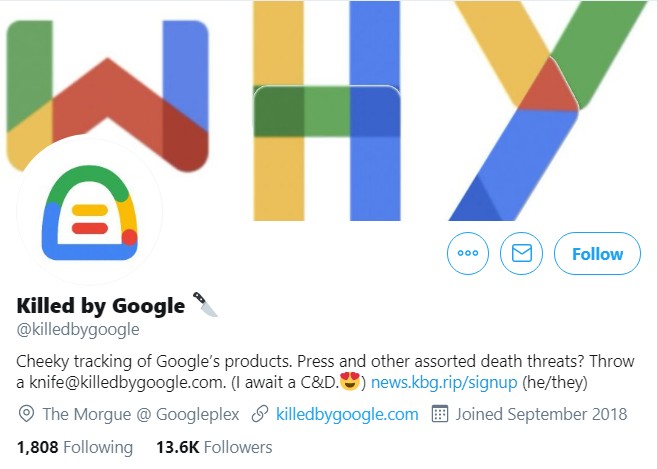Select the @killedbygoogle handle text

tap(78, 329)
